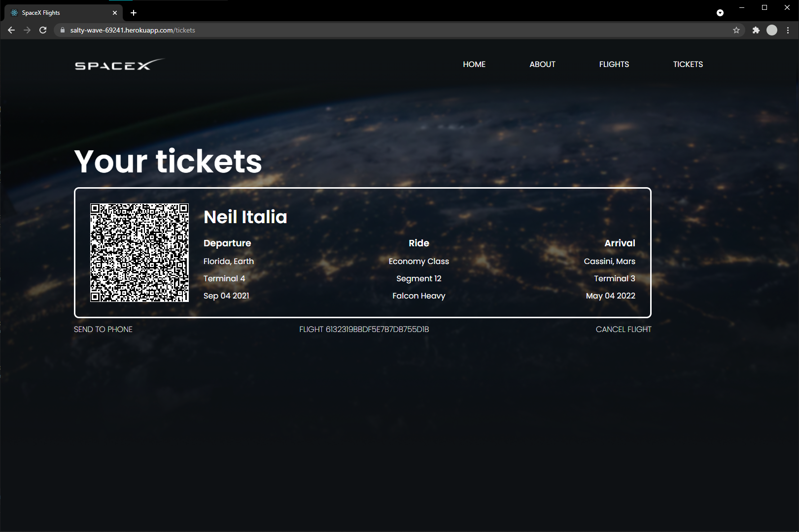View site lock information
Screen dimensions: 799x532
63,30
